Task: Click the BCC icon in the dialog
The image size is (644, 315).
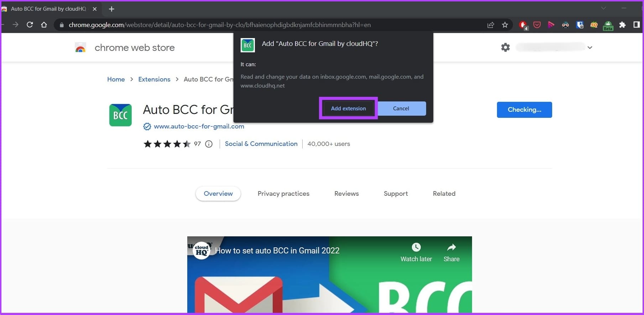Action: coord(248,45)
